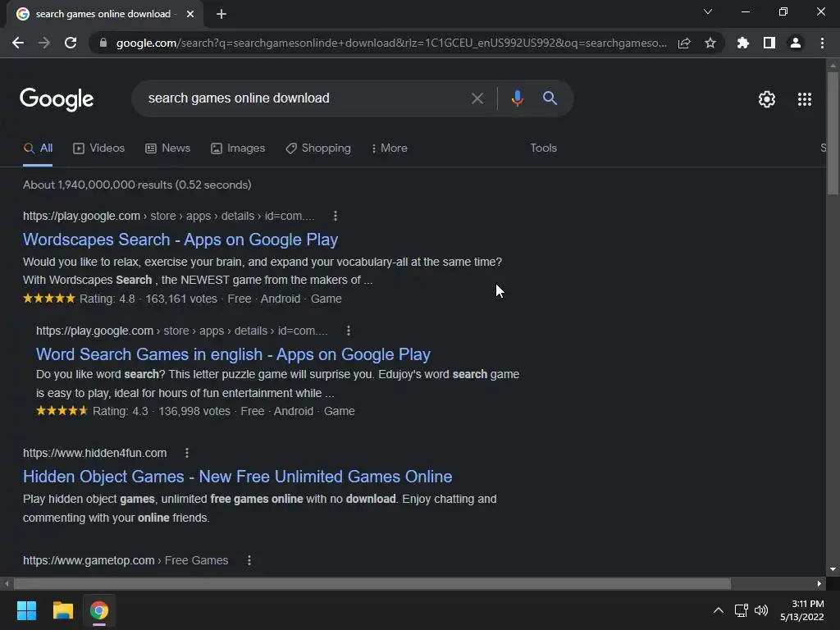Toggle the Chrome side panel
This screenshot has width=840, height=630.
coord(769,43)
